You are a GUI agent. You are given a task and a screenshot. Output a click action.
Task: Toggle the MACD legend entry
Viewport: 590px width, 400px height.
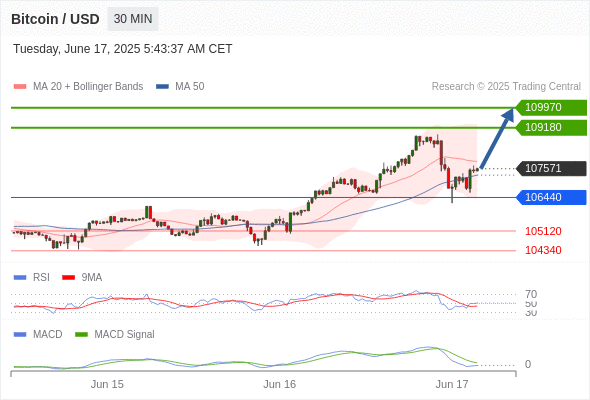coord(38,334)
